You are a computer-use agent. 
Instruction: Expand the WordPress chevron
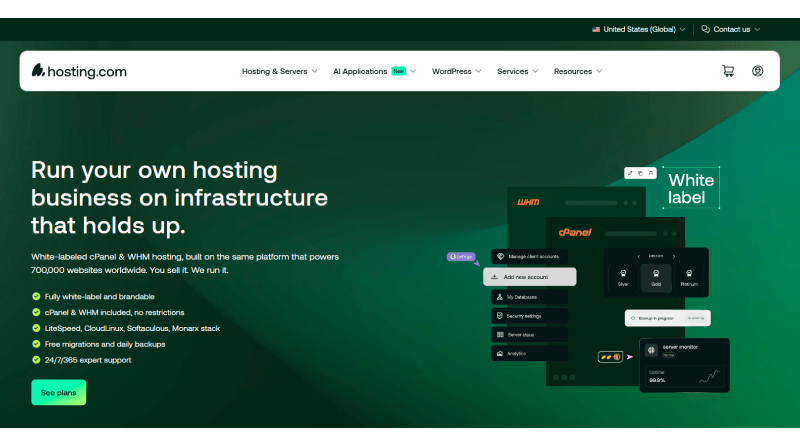[479, 71]
